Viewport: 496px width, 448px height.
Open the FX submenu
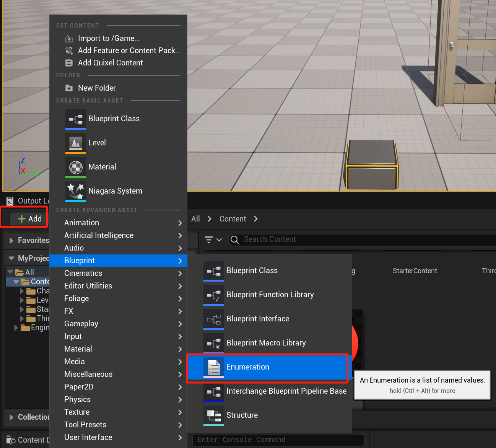click(119, 311)
